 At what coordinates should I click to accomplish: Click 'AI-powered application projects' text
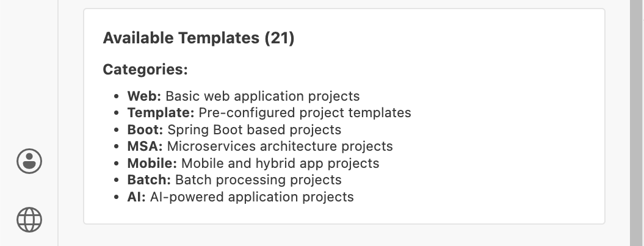251,197
